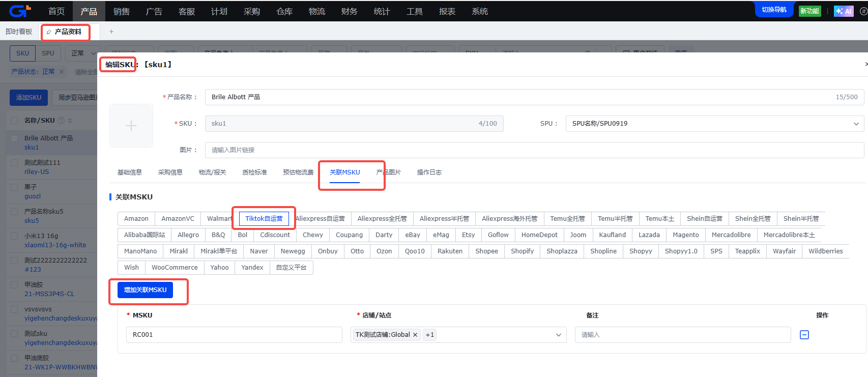Viewport: 868px width, 377px height.
Task: Open the 统计 menu
Action: coord(382,11)
